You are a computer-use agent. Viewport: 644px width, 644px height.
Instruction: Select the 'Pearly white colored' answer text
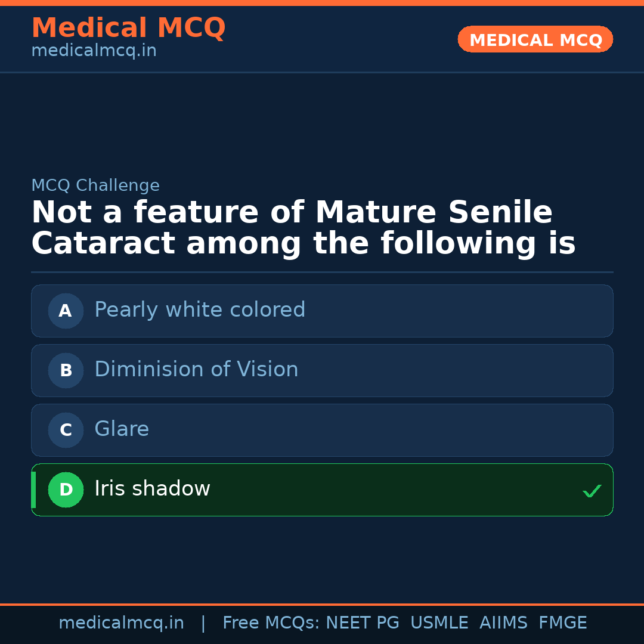[200, 310]
